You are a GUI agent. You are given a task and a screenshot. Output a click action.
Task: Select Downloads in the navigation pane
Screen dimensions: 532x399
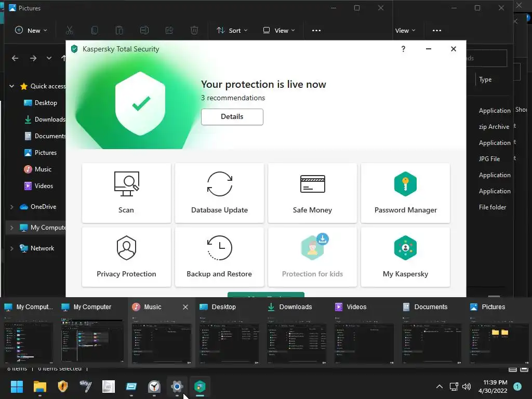point(45,119)
